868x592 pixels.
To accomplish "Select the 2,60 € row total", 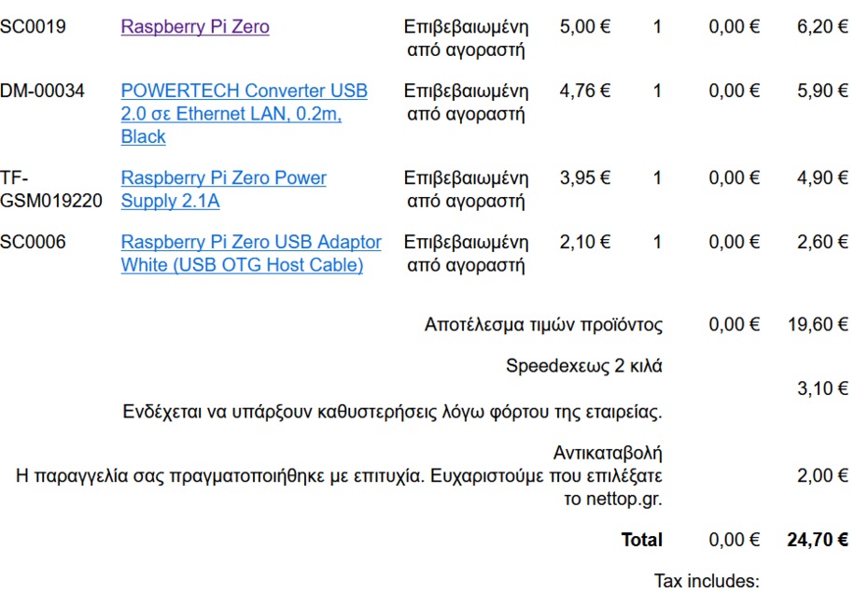I will [822, 243].
